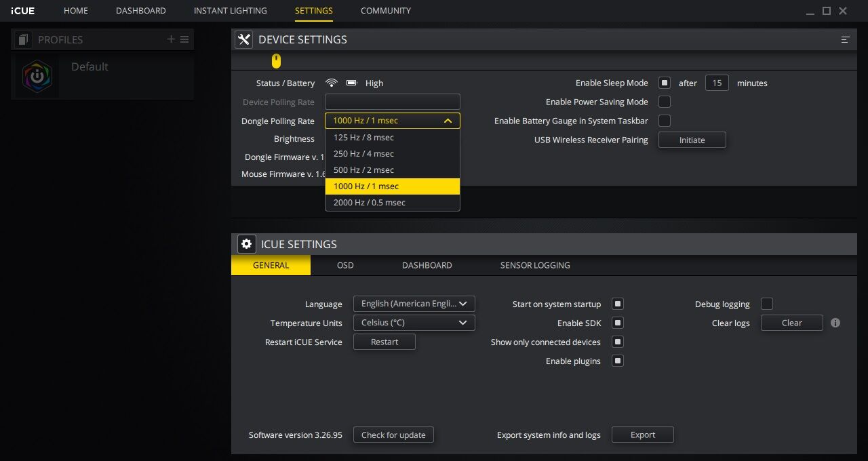
Task: Choose 2000 Hz / 0.5 msec polling rate
Action: [393, 202]
